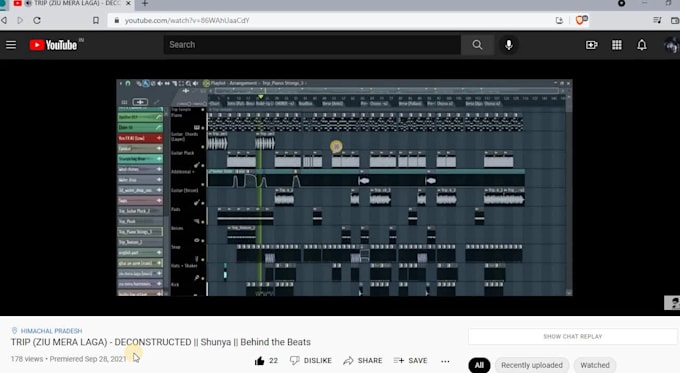This screenshot has height=373, width=680.
Task: Toggle mute dot on Guitar Strum track
Action: [203, 203]
